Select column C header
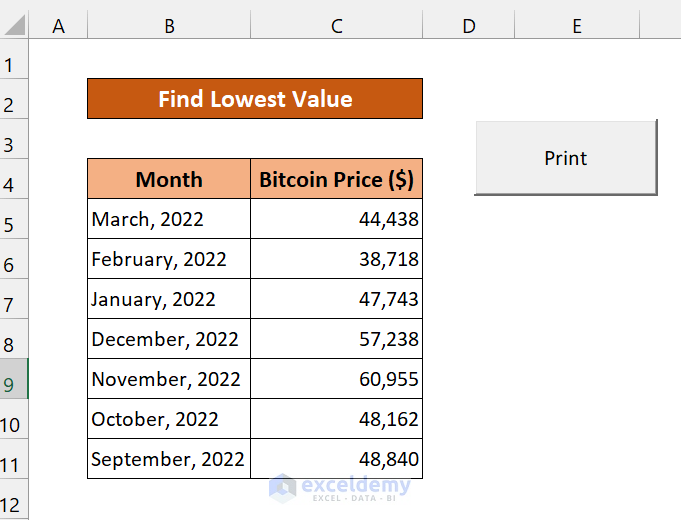Viewport: 681px width, 520px height. pyautogui.click(x=336, y=26)
